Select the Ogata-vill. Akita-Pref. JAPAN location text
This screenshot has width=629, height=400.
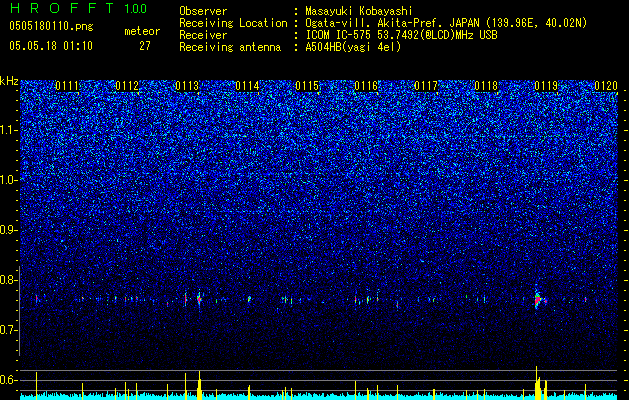pyautogui.click(x=446, y=23)
